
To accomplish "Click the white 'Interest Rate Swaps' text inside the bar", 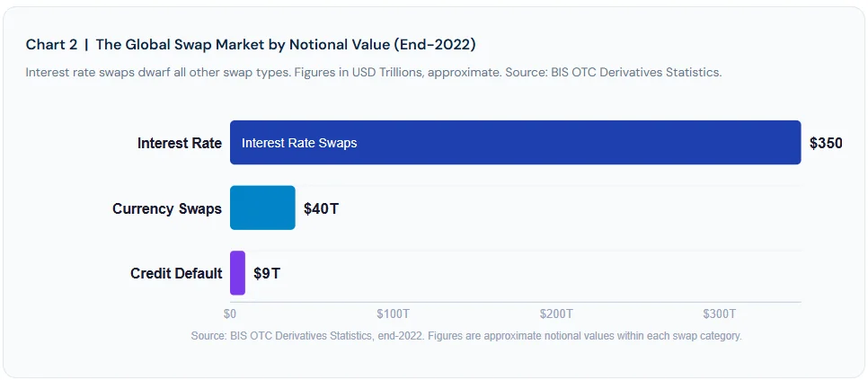I will pyautogui.click(x=299, y=143).
